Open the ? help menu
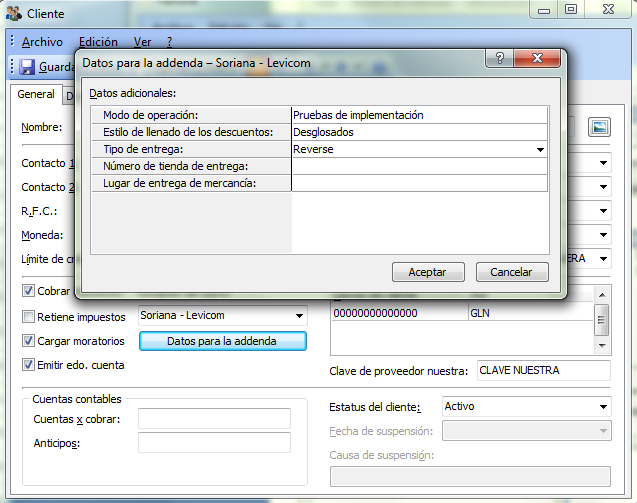This screenshot has width=637, height=503. [x=169, y=42]
